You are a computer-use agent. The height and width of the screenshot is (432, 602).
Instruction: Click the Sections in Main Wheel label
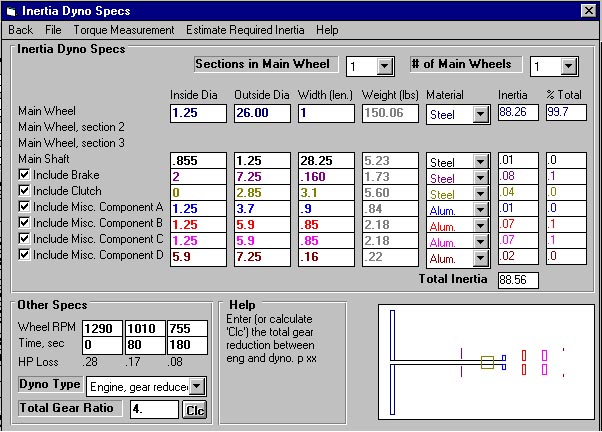coord(266,64)
